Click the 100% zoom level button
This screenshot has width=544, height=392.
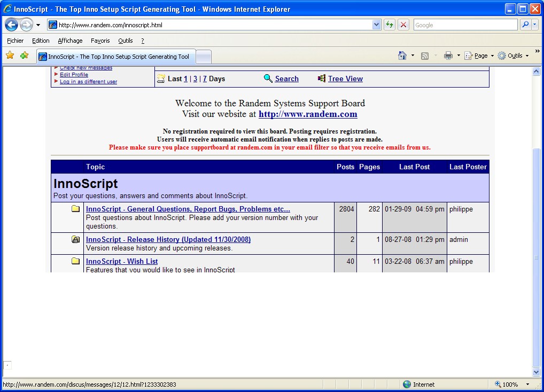click(x=507, y=385)
